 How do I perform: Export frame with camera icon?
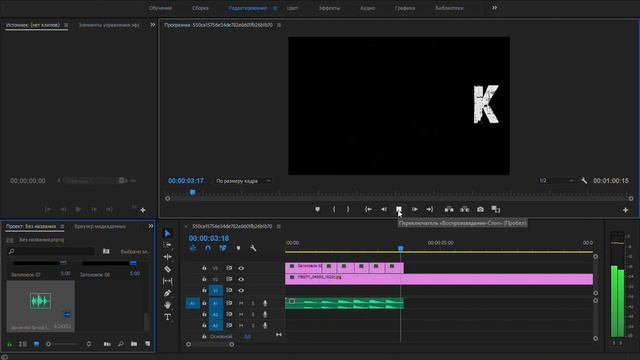point(480,209)
